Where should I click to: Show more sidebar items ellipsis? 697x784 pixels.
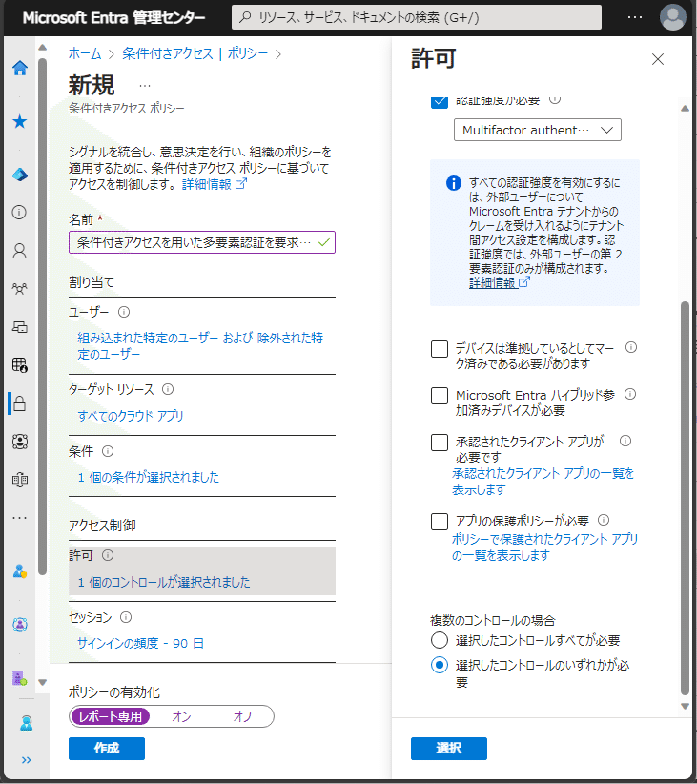(19, 518)
